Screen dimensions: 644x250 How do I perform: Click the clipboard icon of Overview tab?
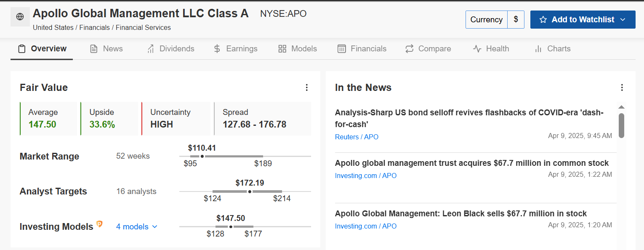tap(22, 49)
